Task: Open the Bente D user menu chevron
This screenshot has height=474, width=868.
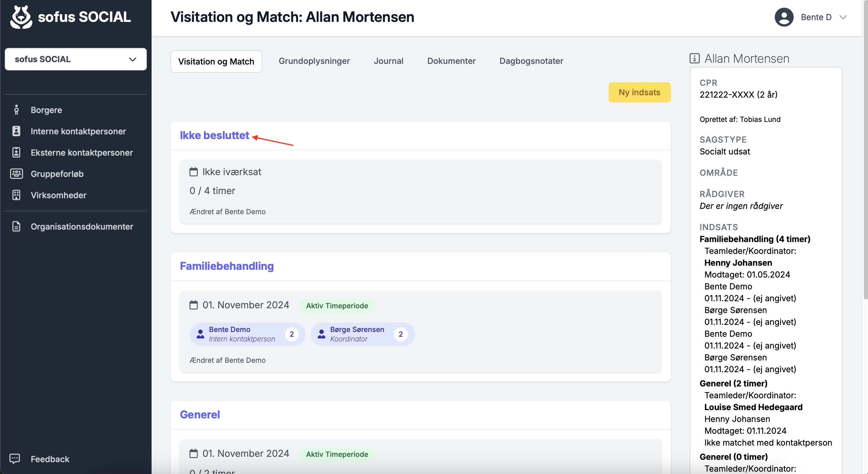Action: tap(843, 17)
